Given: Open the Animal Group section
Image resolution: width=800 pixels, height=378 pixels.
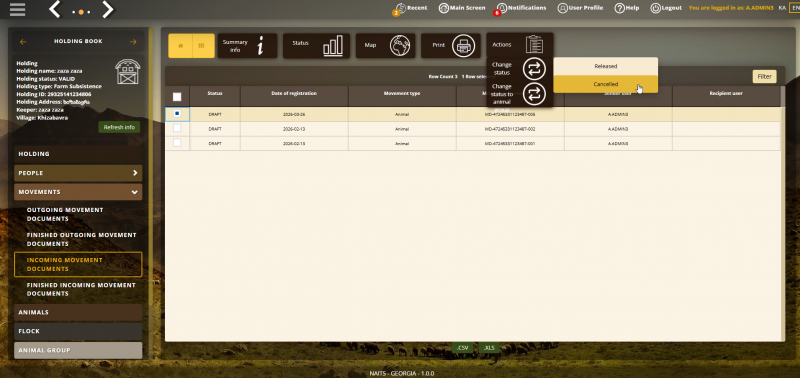Looking at the screenshot, I should click(x=78, y=350).
